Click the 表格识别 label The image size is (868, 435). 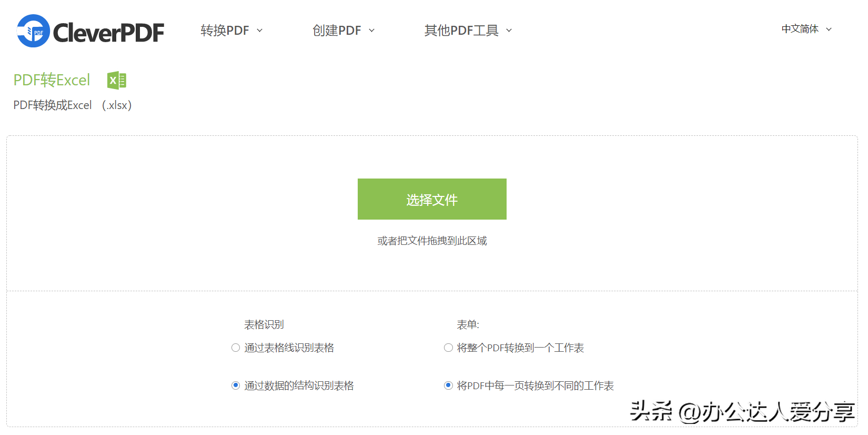click(264, 324)
